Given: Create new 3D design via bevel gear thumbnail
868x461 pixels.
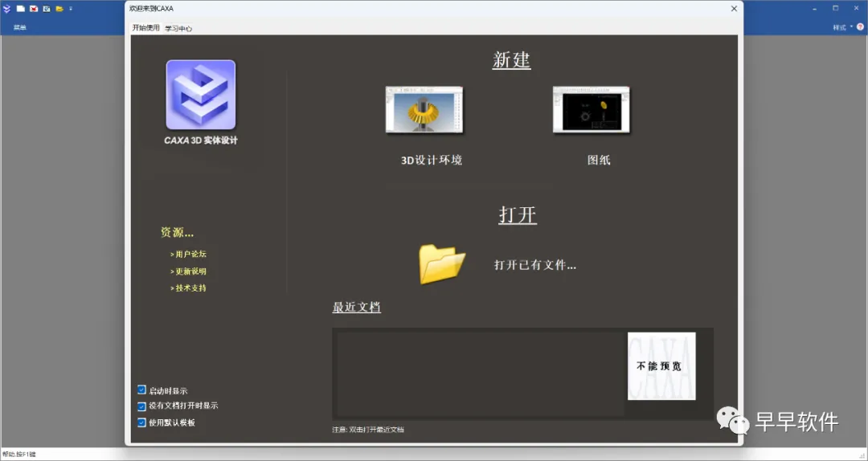Looking at the screenshot, I should point(424,109).
